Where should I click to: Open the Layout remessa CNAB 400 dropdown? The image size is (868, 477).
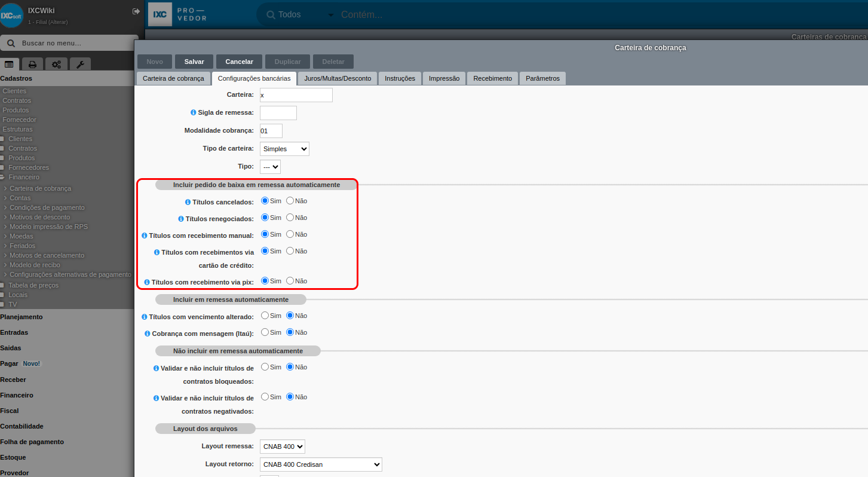click(283, 447)
